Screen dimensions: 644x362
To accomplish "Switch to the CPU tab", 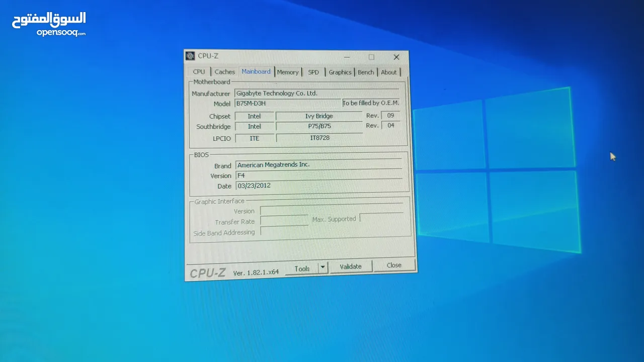I will click(199, 72).
